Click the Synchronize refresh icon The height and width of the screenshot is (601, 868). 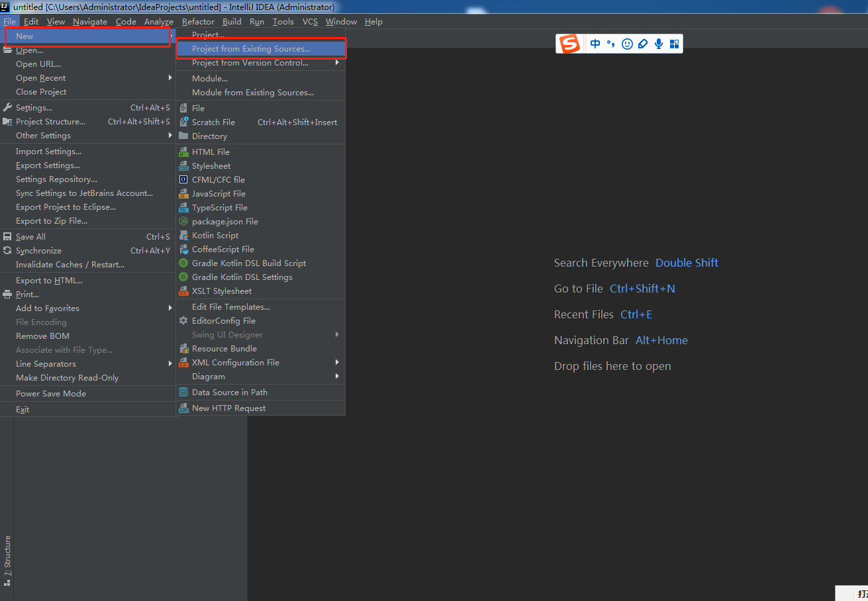click(8, 251)
